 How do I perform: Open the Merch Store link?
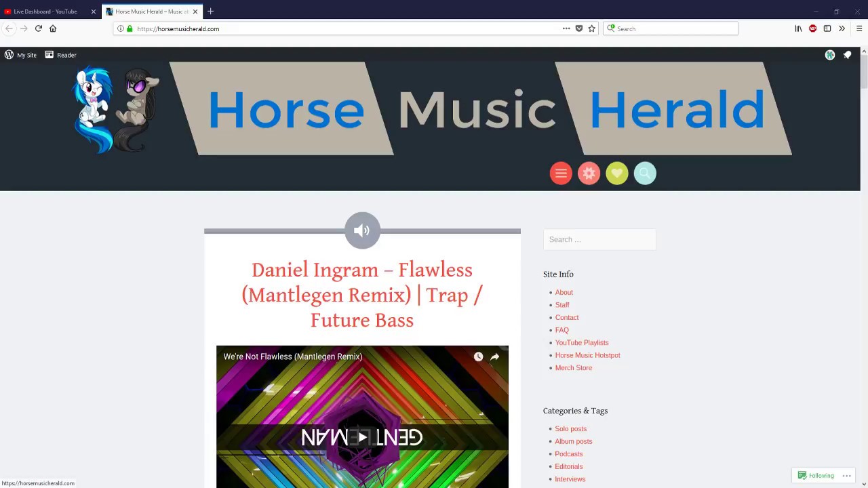[x=574, y=368]
